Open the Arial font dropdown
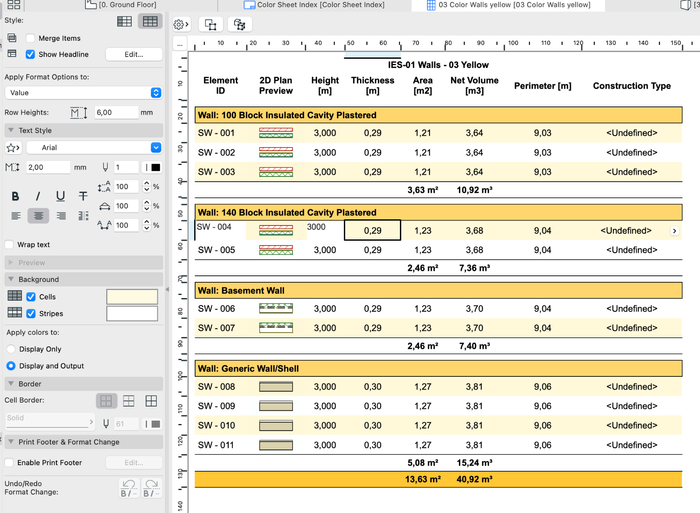This screenshot has width=700, height=513. point(93,147)
